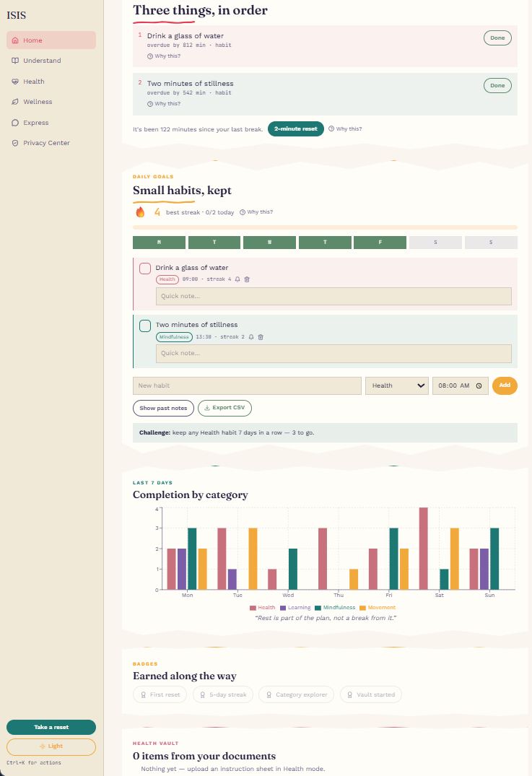The width and height of the screenshot is (532, 776).
Task: Open the time picker clock icon
Action: tap(479, 385)
